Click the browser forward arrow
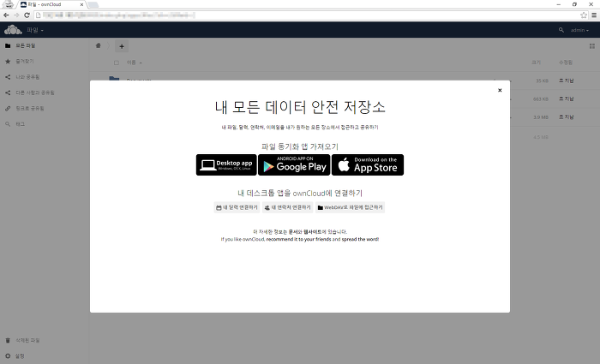Screen dimensions: 600x364 pos(16,15)
